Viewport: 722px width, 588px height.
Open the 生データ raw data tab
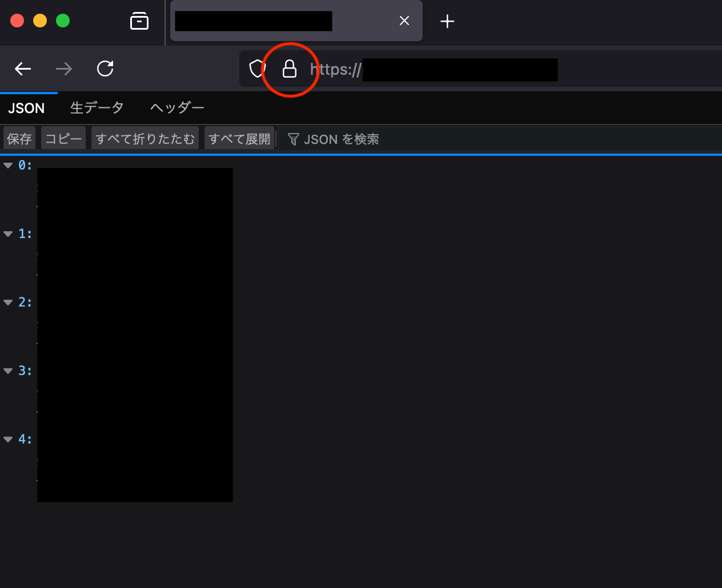(x=97, y=108)
